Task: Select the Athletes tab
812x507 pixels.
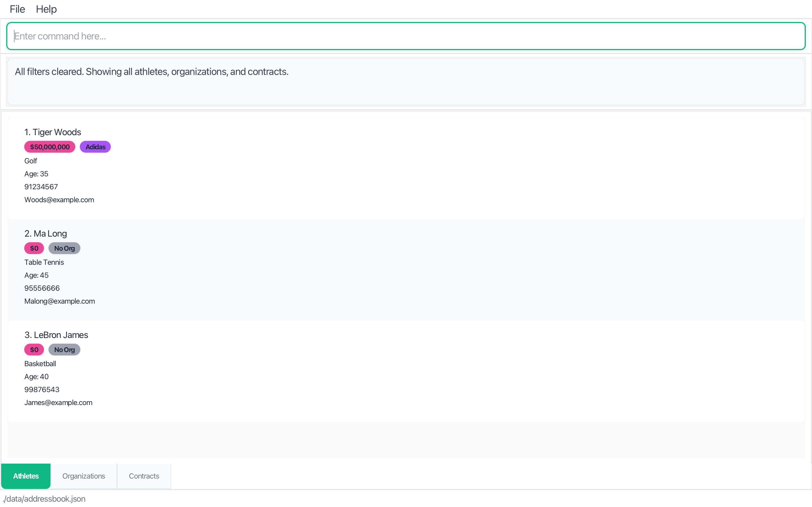Action: click(x=26, y=476)
